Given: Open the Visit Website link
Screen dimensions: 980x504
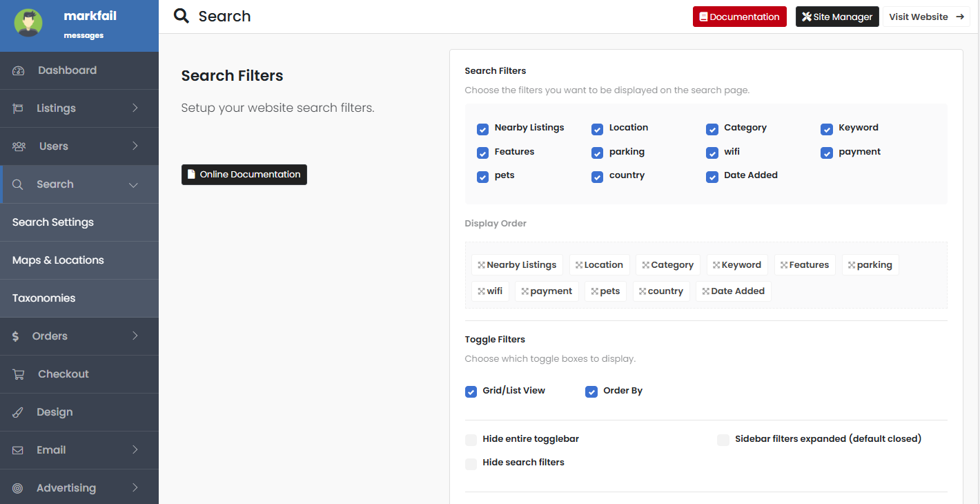Looking at the screenshot, I should click(x=925, y=17).
